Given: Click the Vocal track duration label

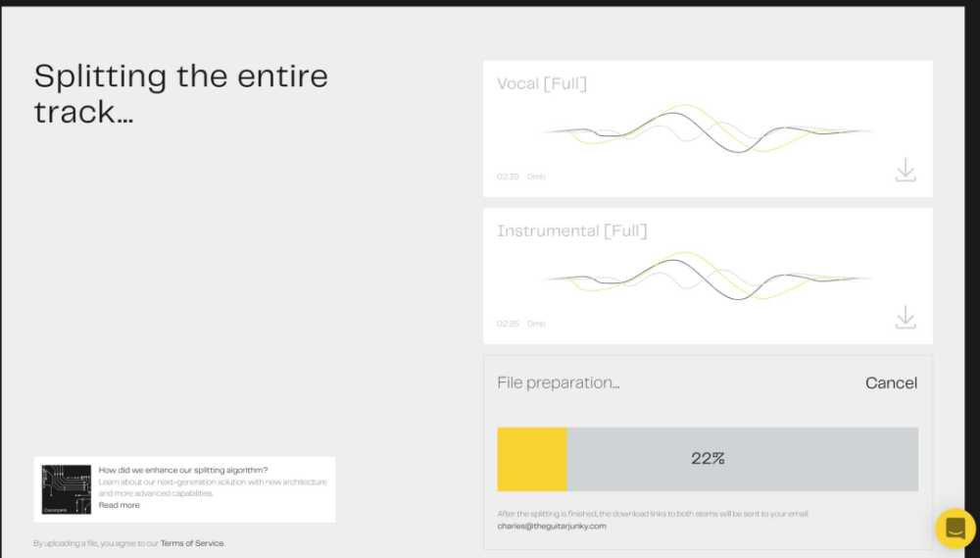Looking at the screenshot, I should [508, 177].
